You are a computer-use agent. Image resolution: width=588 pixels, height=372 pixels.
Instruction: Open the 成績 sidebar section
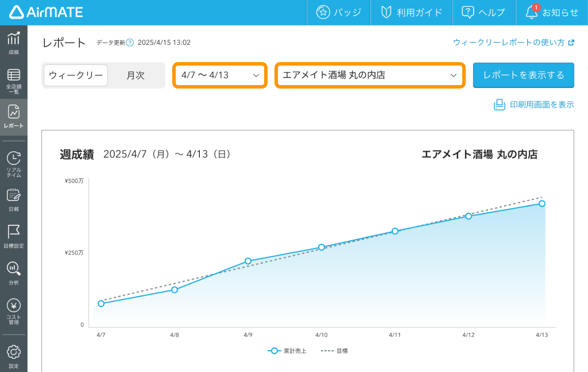[x=14, y=43]
